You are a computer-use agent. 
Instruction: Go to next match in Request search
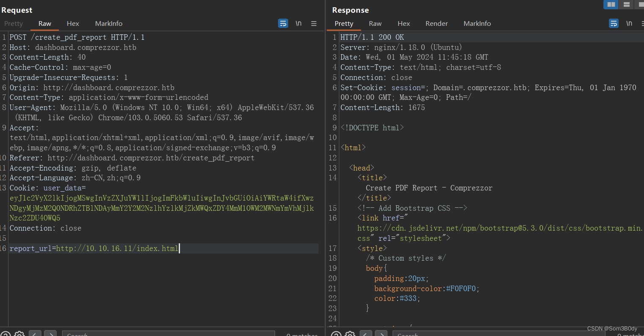point(50,333)
